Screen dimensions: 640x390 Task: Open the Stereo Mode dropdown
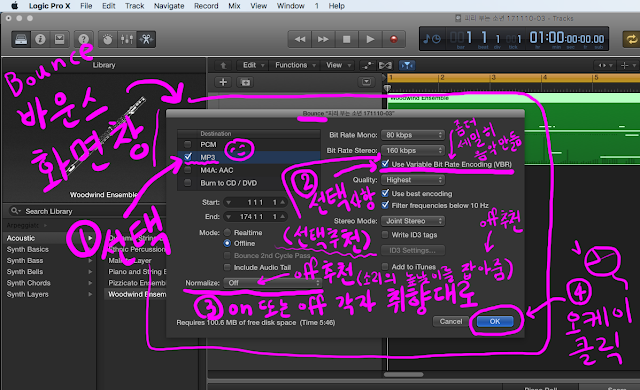coord(413,221)
